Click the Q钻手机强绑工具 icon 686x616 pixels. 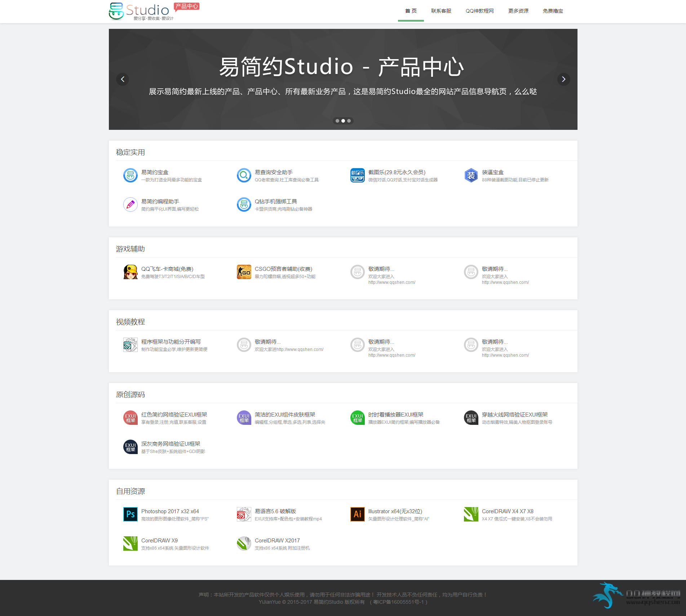coord(244,205)
